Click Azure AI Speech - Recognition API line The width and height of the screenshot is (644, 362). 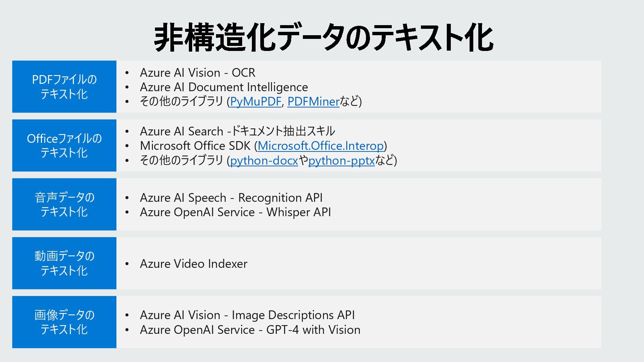tap(231, 198)
